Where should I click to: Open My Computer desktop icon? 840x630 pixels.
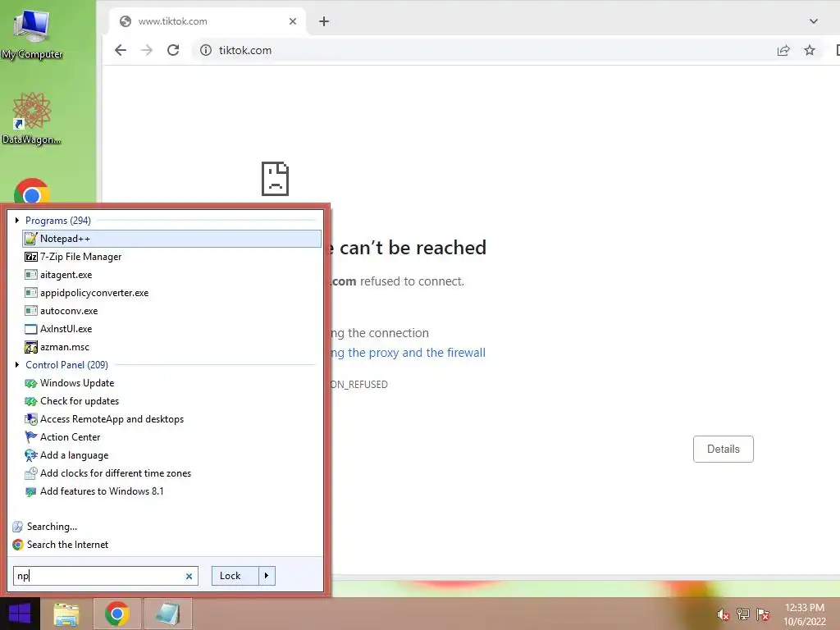pos(32,34)
